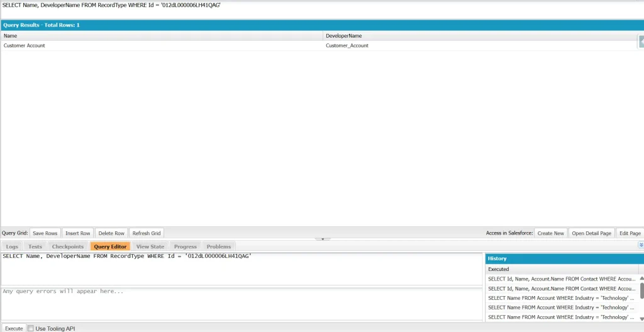
Task: Click the Delete Row button
Action: coord(111,233)
